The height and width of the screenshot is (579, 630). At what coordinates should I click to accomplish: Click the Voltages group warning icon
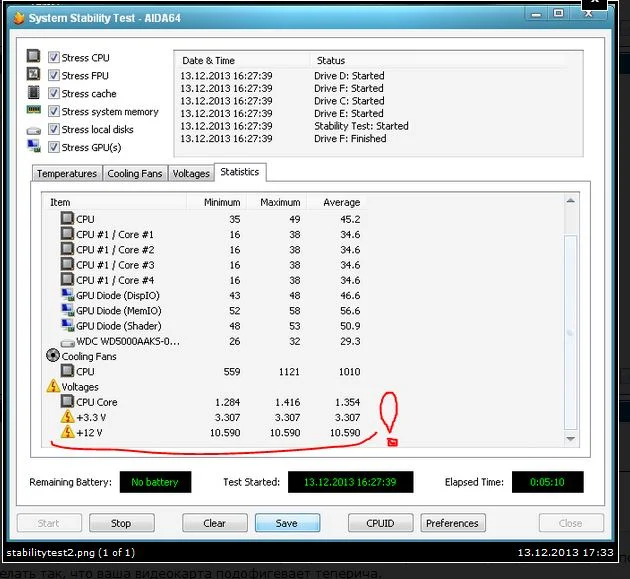(53, 386)
